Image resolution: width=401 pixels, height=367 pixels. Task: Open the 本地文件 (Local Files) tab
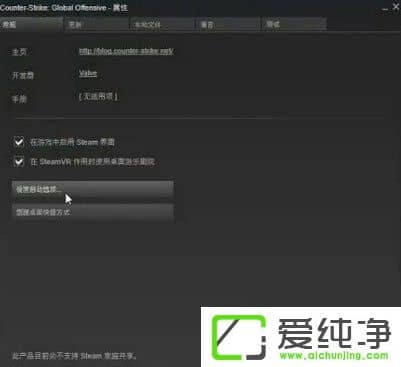162,24
